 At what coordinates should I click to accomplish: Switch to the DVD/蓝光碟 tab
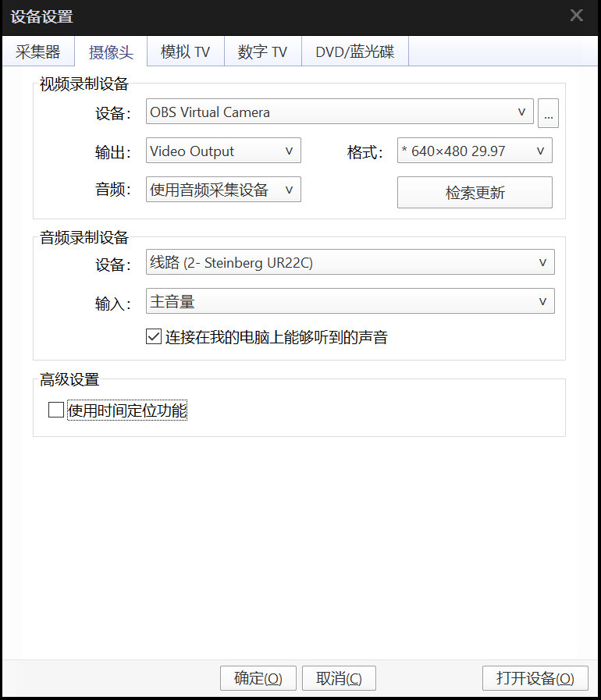pyautogui.click(x=355, y=52)
